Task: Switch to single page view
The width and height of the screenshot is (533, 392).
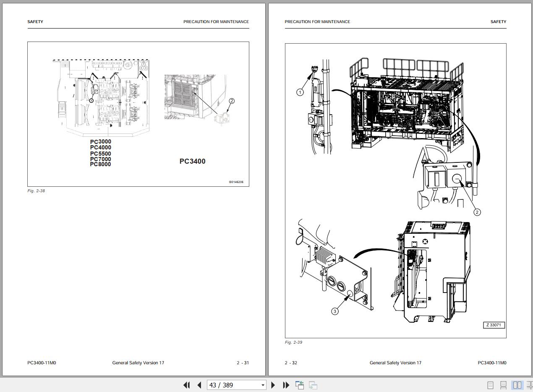Action: (x=490, y=385)
